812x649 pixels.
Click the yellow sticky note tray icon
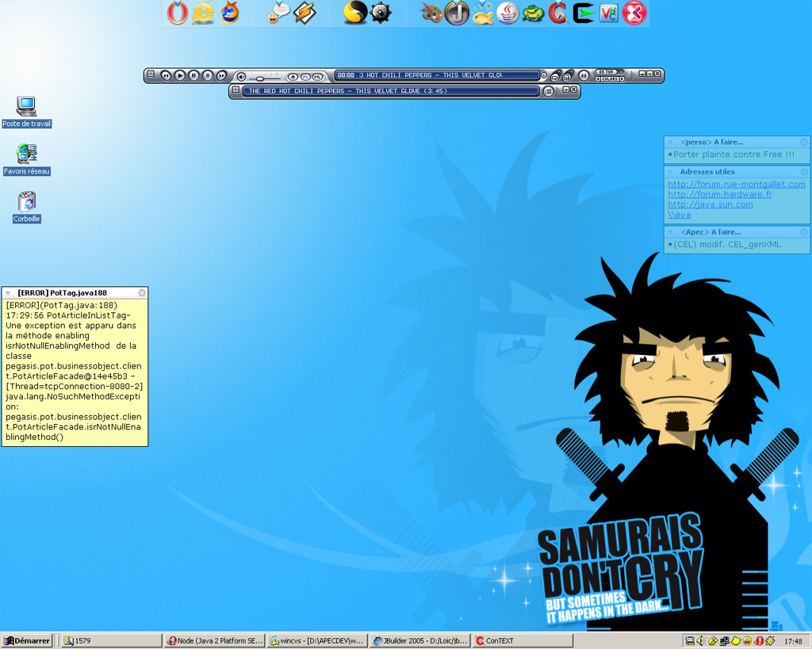tap(737, 641)
